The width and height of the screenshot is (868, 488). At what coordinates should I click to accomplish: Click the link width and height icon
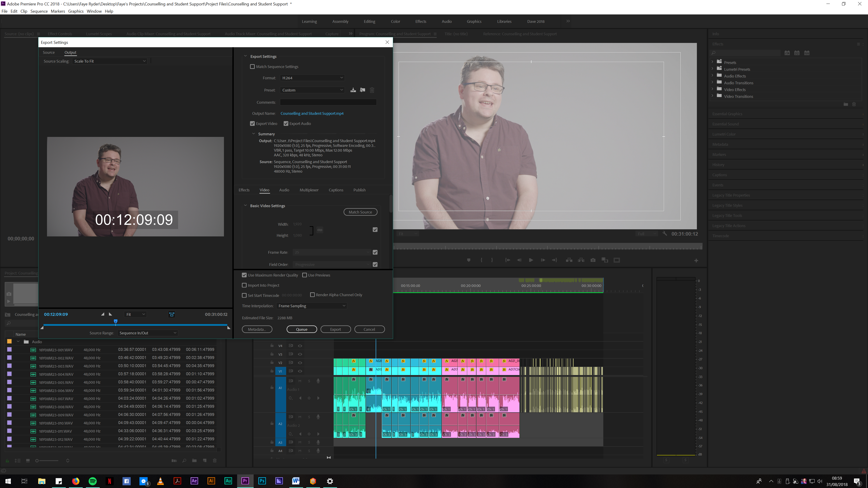click(x=320, y=230)
